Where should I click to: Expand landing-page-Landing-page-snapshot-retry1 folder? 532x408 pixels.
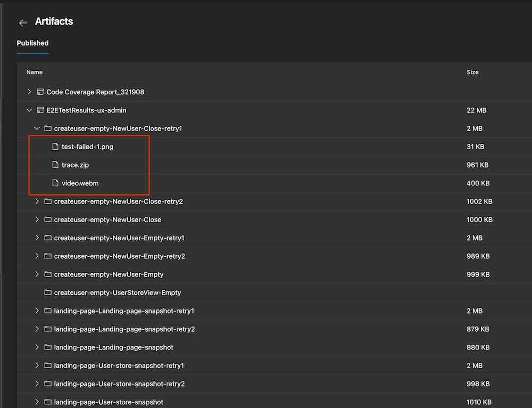(x=37, y=311)
